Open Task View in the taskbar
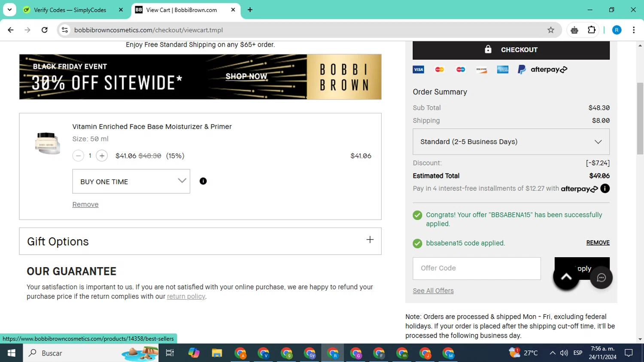The width and height of the screenshot is (644, 362). 170,353
